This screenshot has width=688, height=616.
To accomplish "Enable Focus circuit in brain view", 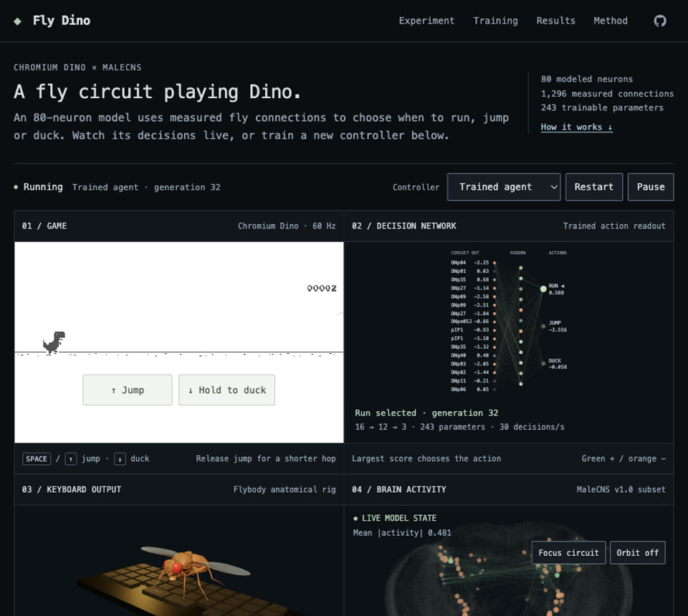I will pos(568,552).
